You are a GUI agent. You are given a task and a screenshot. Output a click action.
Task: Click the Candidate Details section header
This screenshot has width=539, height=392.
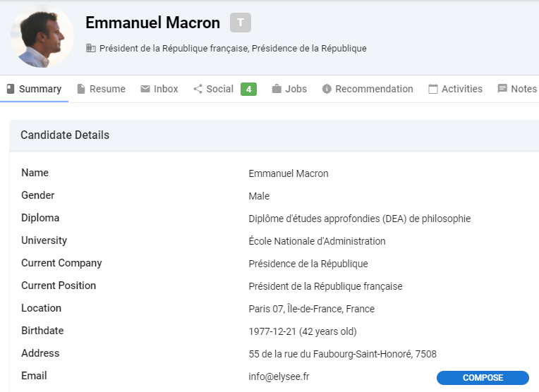click(65, 135)
